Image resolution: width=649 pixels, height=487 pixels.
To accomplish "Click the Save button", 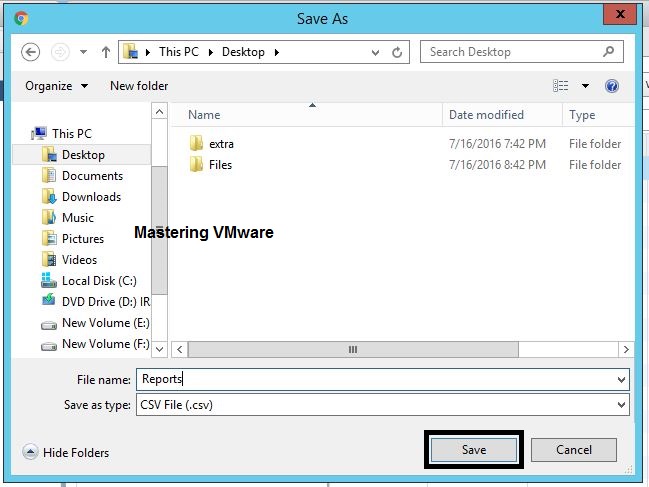I will tap(474, 450).
